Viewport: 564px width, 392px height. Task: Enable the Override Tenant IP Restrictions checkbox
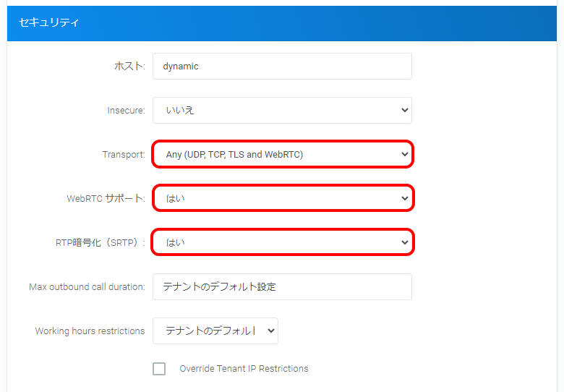point(159,369)
